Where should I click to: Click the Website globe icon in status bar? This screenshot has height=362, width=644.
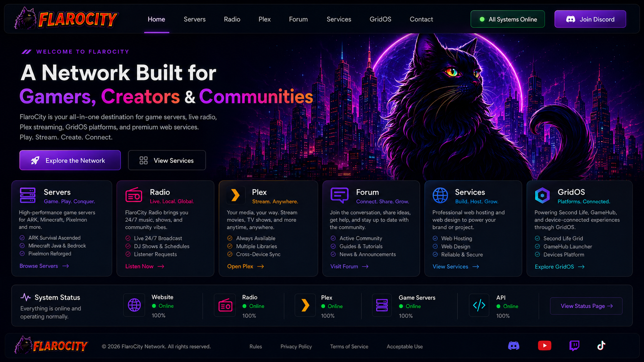pos(134,305)
